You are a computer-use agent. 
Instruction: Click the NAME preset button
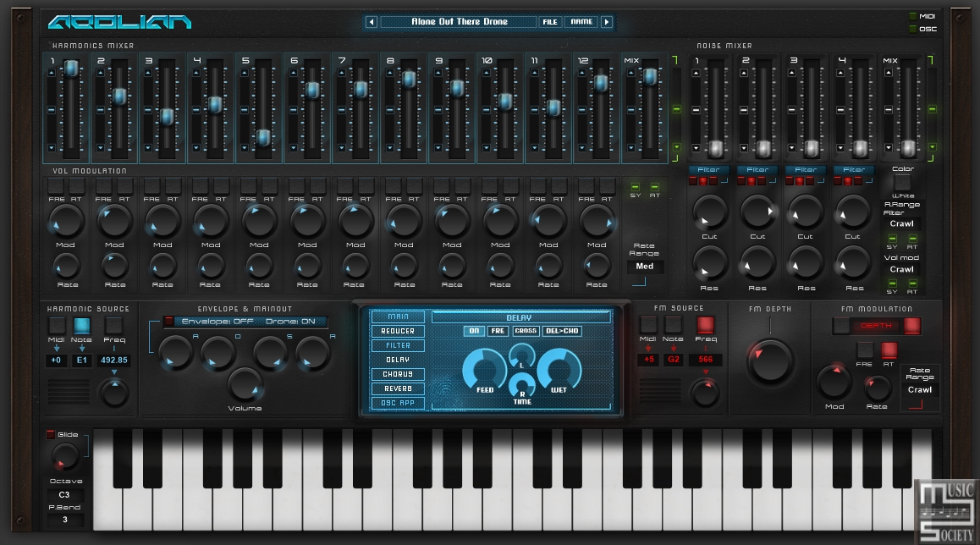581,22
